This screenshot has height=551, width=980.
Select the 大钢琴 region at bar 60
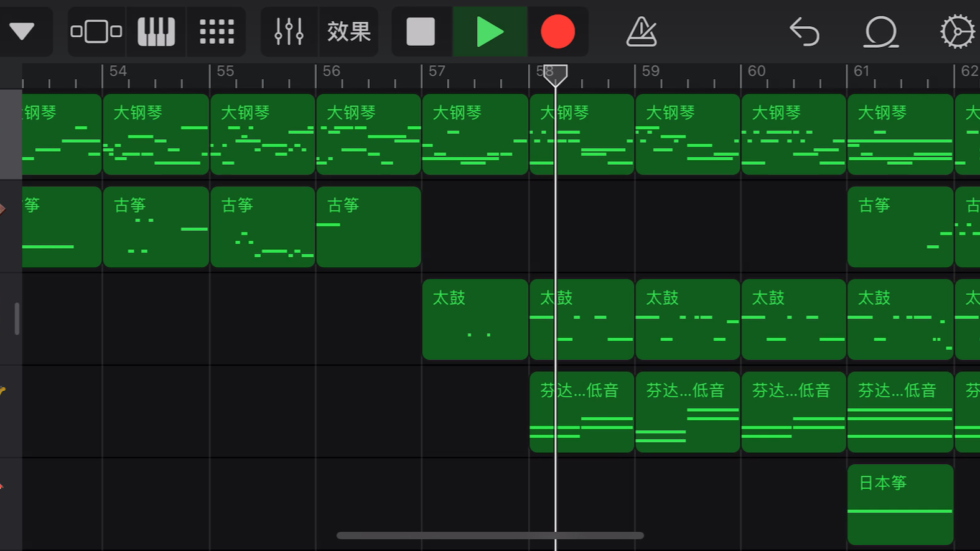[x=793, y=134]
